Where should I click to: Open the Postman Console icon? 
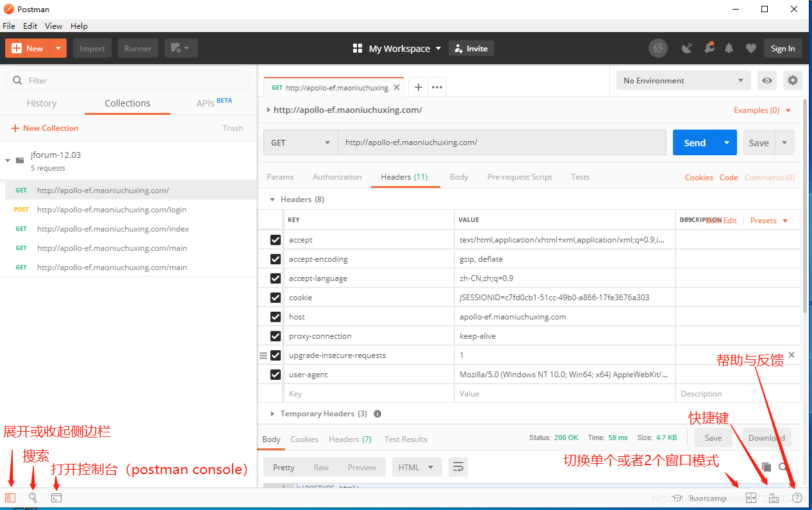click(x=56, y=498)
